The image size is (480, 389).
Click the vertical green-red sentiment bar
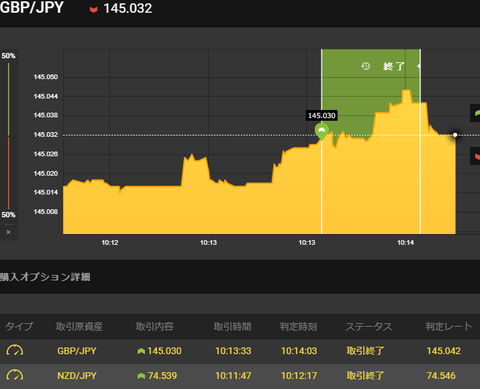pos(9,136)
